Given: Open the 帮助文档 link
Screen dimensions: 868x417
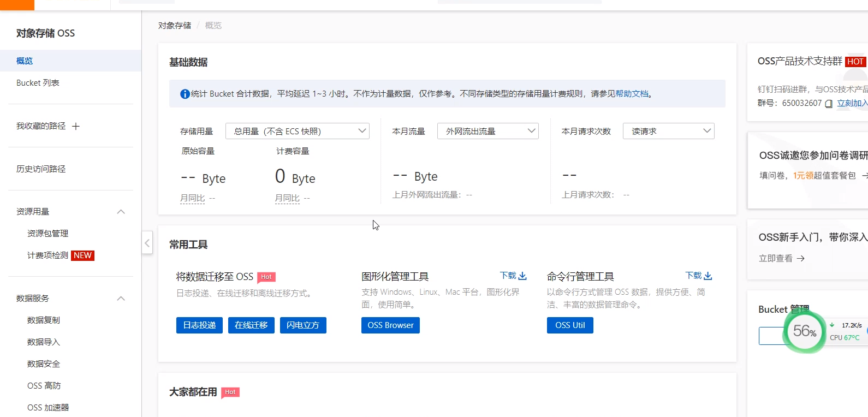Looking at the screenshot, I should click(632, 94).
